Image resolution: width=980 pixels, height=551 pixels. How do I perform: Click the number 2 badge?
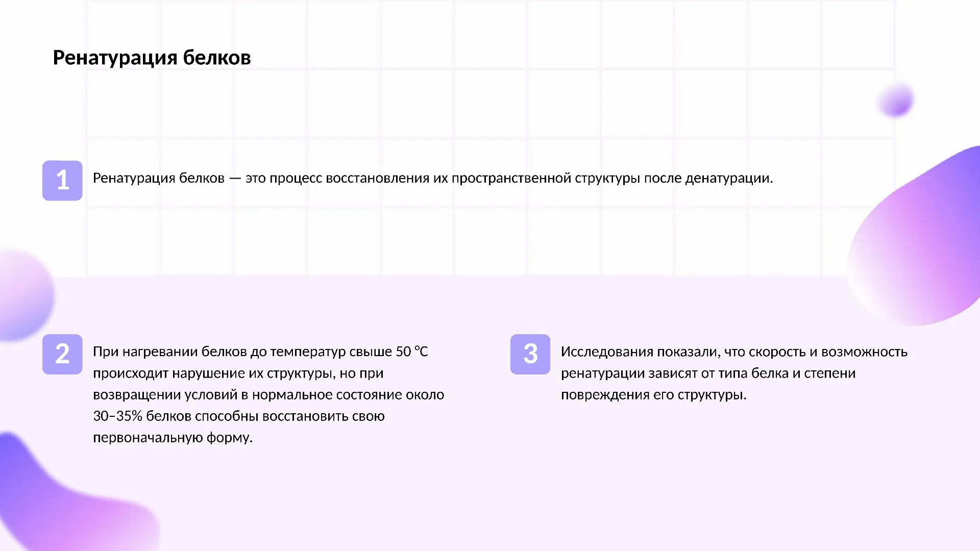click(62, 354)
